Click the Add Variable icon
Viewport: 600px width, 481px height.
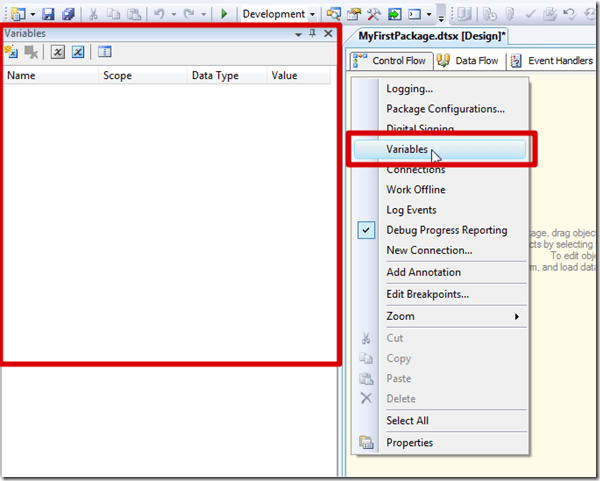pos(13,52)
